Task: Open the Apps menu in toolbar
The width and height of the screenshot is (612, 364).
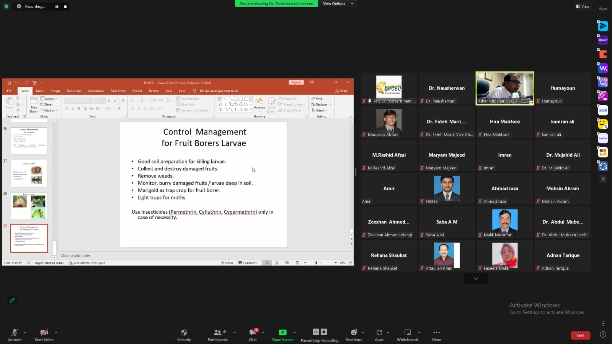Action: pos(379,332)
